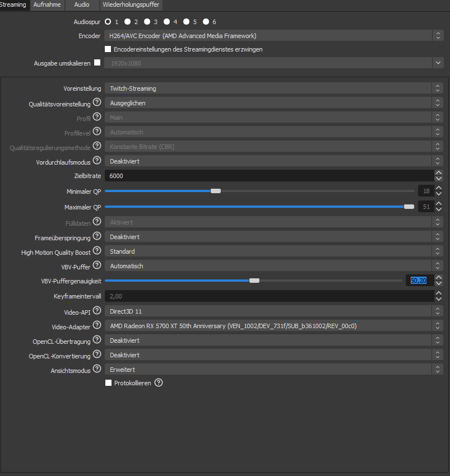Toggle the Ausgabe umskalieren checkbox
This screenshot has height=476, width=450.
(x=98, y=63)
